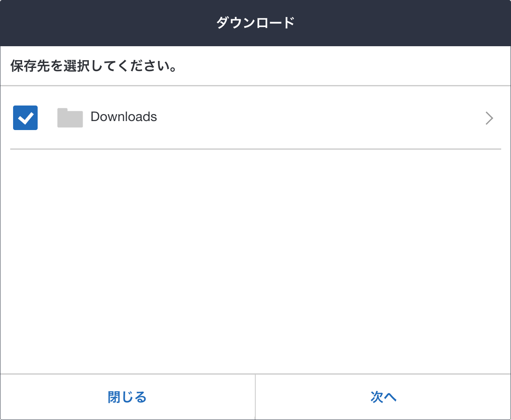Select the Downloads folder name text
The height and width of the screenshot is (420, 511).
[124, 117]
